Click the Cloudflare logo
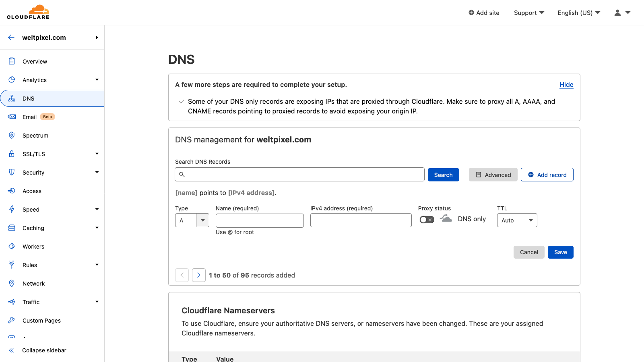Viewport: 644px width, 362px height. (28, 12)
